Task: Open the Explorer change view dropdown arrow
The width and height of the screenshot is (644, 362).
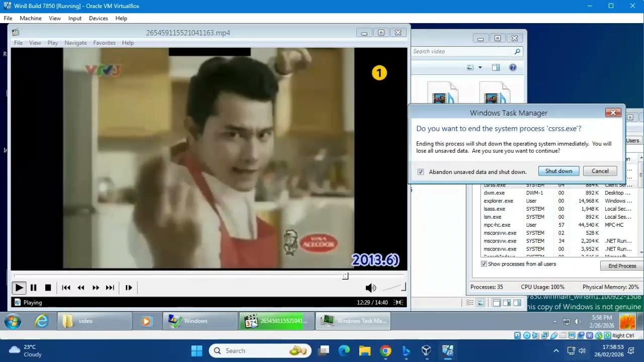Action: [480, 67]
